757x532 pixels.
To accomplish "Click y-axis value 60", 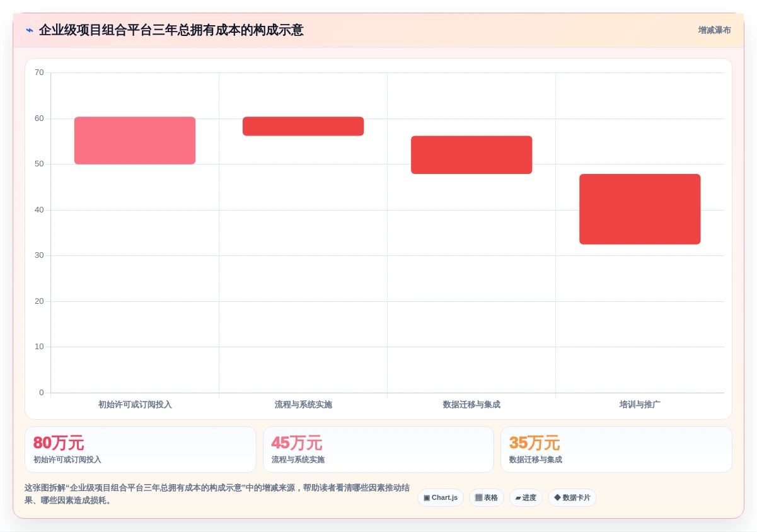I will coord(39,119).
